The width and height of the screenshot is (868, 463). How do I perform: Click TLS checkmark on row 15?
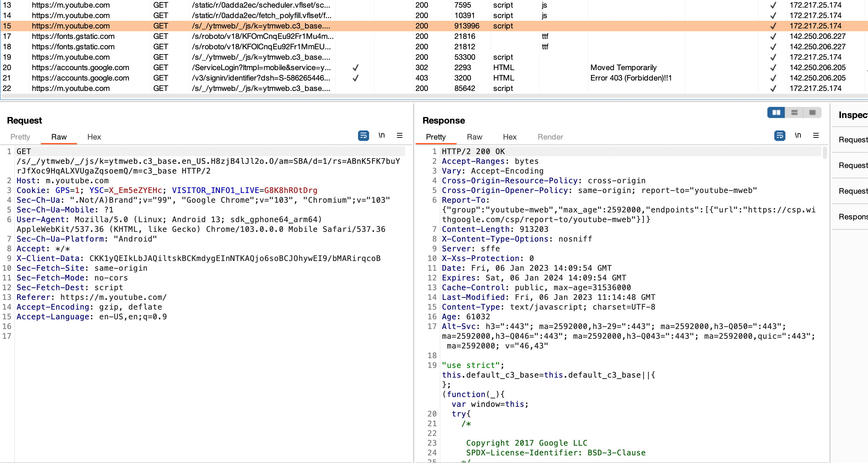click(773, 26)
